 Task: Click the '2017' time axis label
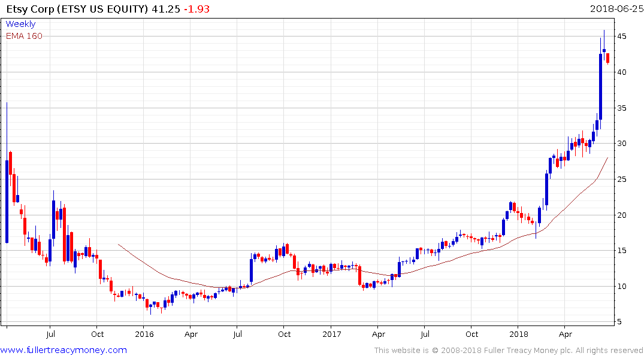click(x=331, y=334)
